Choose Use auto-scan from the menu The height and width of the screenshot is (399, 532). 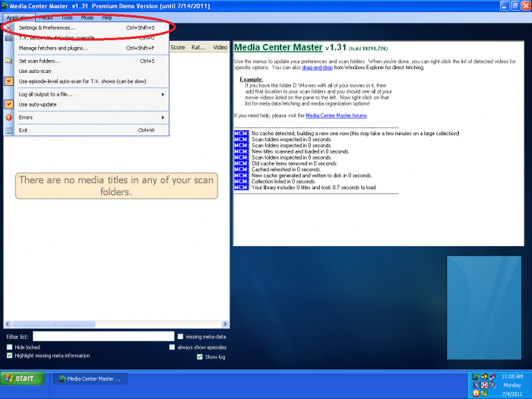(x=87, y=71)
